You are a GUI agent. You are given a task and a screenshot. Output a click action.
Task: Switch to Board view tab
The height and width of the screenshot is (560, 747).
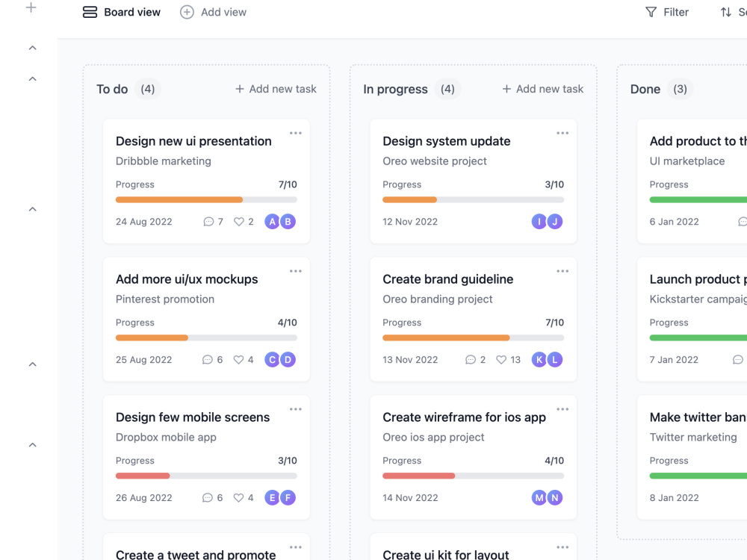click(x=122, y=12)
